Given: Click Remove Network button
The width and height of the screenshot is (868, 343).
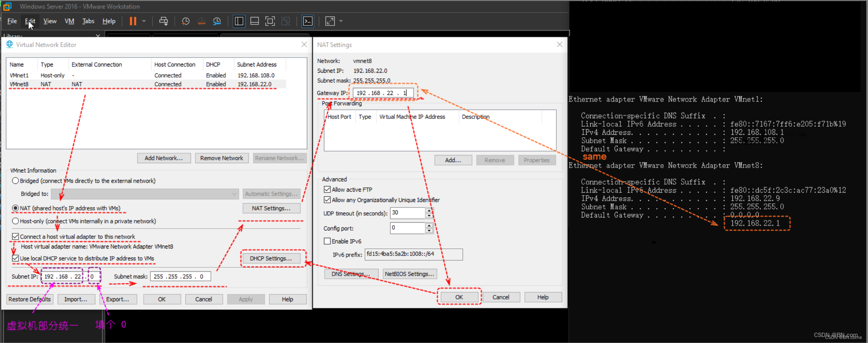Looking at the screenshot, I should [x=222, y=158].
